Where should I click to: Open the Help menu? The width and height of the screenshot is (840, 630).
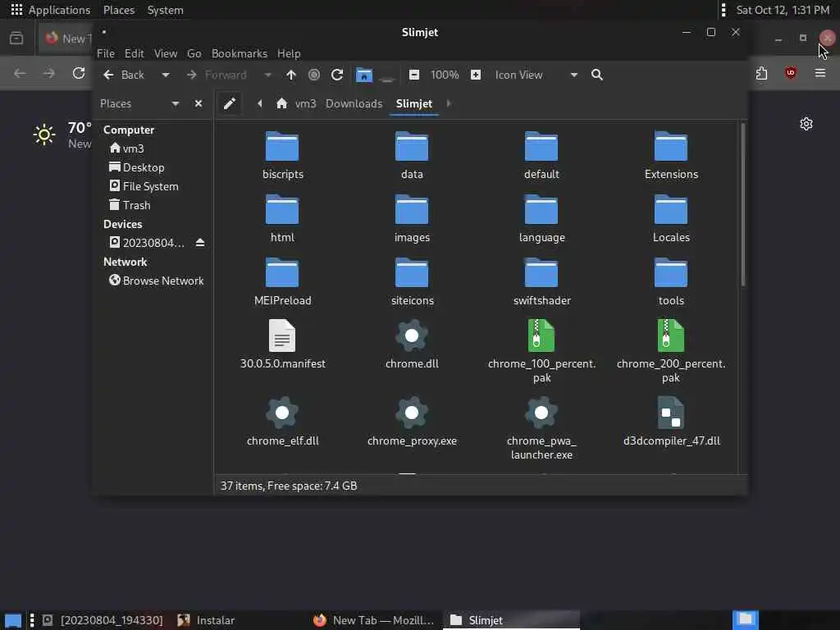289,53
